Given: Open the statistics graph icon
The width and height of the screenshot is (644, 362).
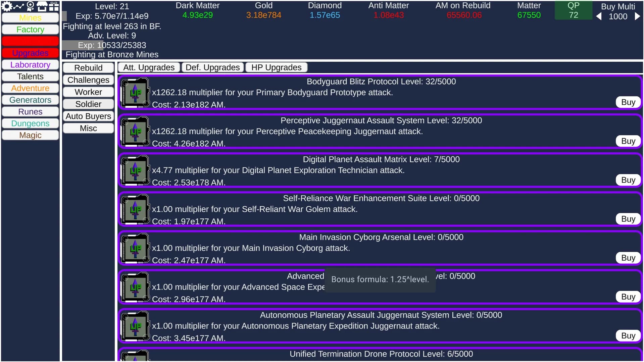Looking at the screenshot, I should 19,6.
